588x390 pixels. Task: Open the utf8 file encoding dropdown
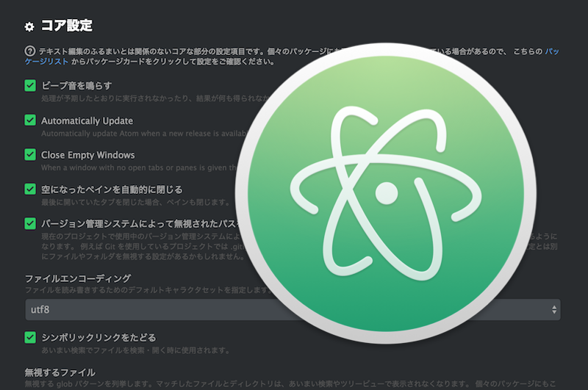(147, 310)
